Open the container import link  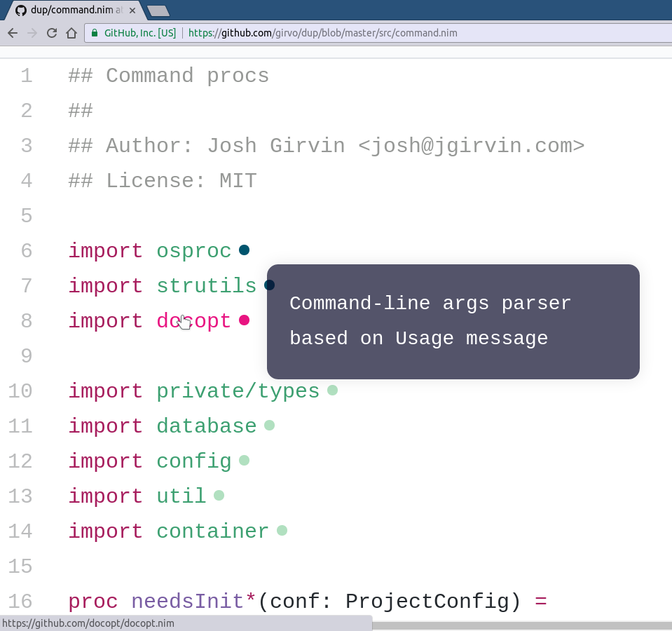[212, 531]
